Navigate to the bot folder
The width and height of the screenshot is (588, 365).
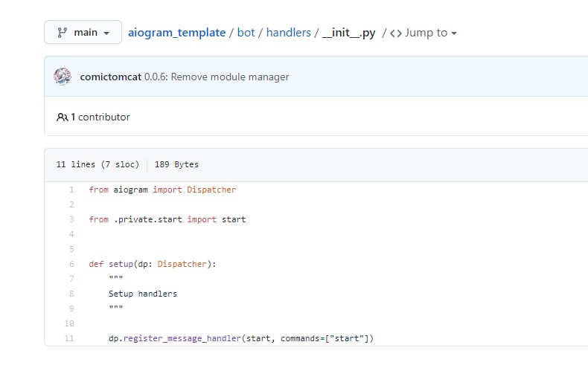246,33
